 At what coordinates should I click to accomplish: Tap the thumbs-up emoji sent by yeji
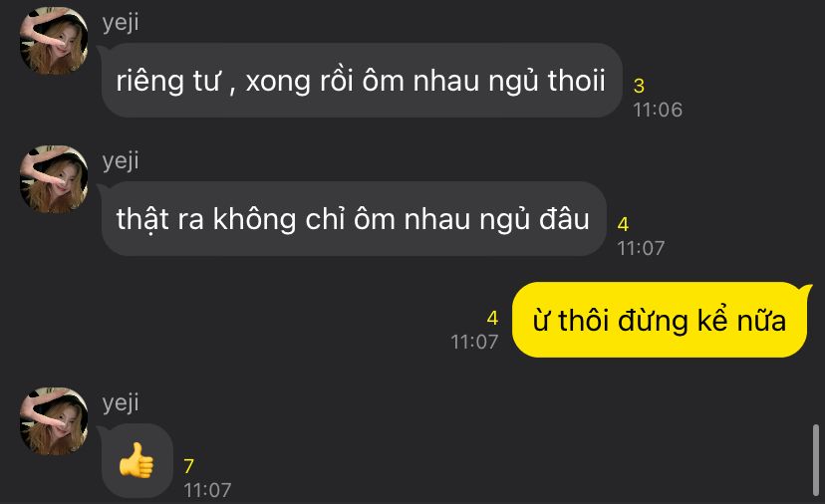pos(137,460)
